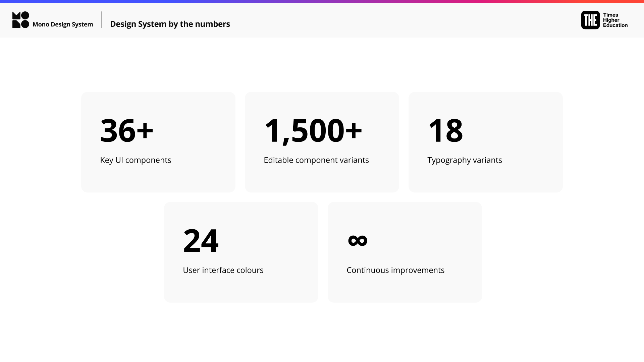The height and width of the screenshot is (362, 644).
Task: Click the THE Times Higher Education logo
Action: 604,20
